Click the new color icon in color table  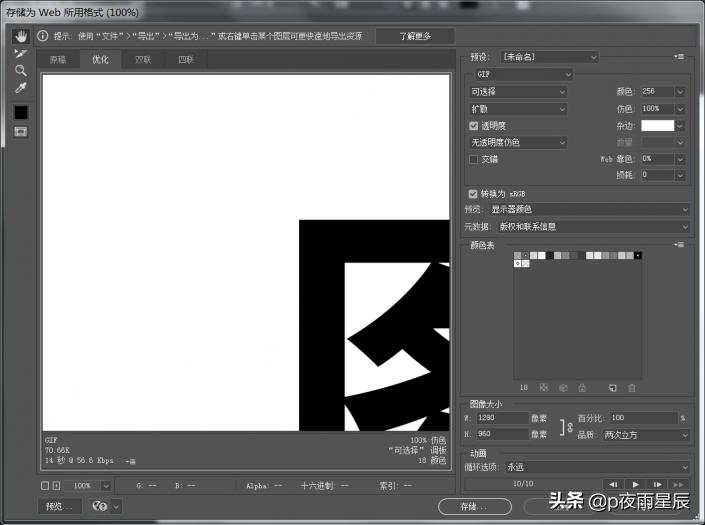point(612,387)
